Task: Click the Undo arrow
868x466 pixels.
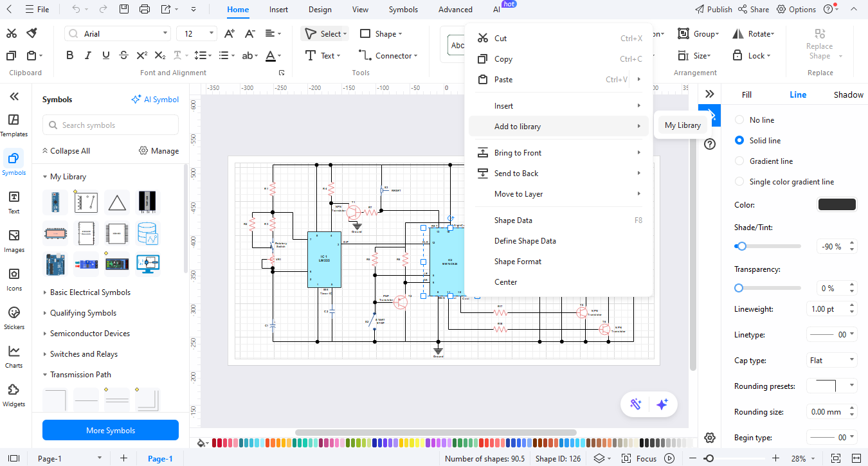Action: 77,9
